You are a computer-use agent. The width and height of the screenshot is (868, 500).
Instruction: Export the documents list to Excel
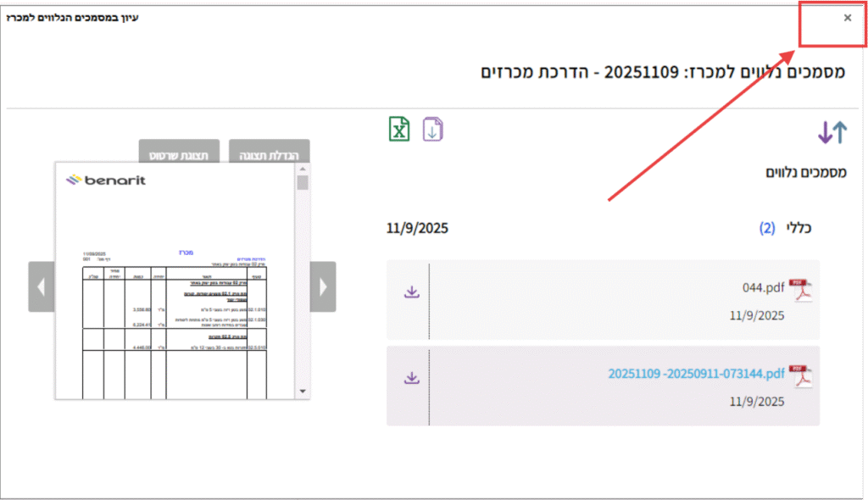(399, 130)
